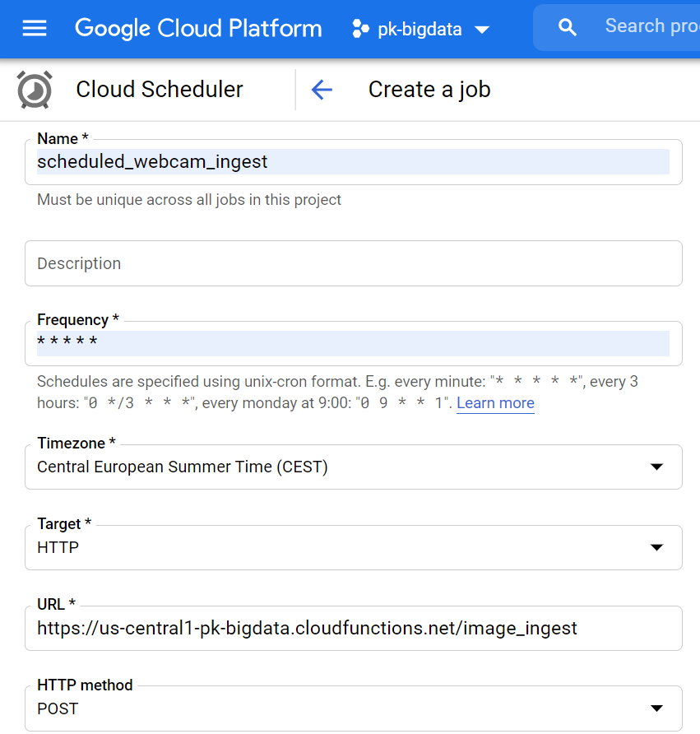Screen dimensions: 700x734
Task: Click the unix-cron format help text
Action: pos(337,393)
